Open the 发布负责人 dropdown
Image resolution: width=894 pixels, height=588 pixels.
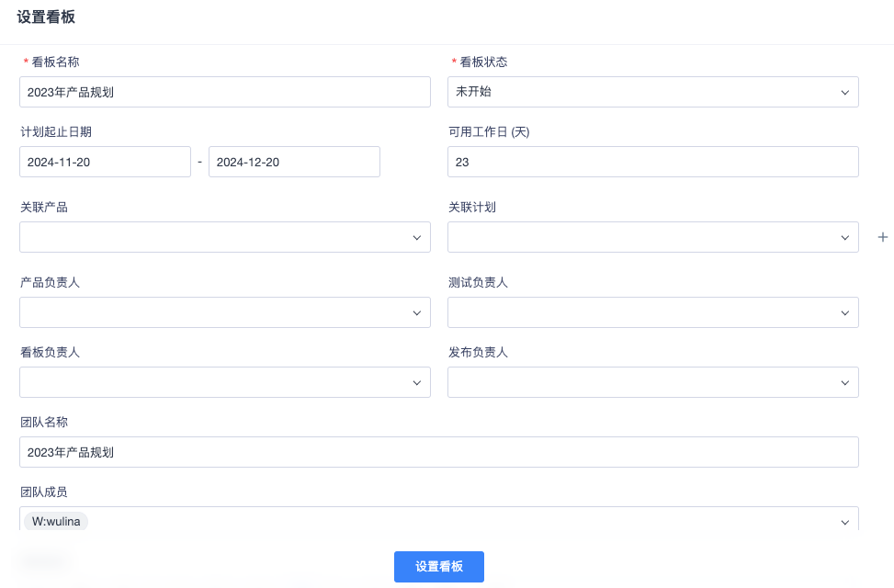(x=653, y=382)
